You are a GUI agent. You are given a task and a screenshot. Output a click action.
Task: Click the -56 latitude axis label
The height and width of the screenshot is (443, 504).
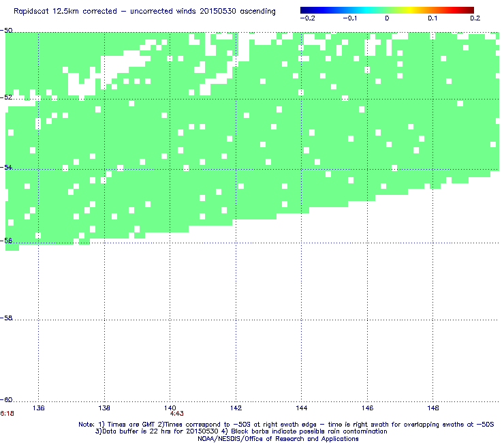[x=6, y=241]
